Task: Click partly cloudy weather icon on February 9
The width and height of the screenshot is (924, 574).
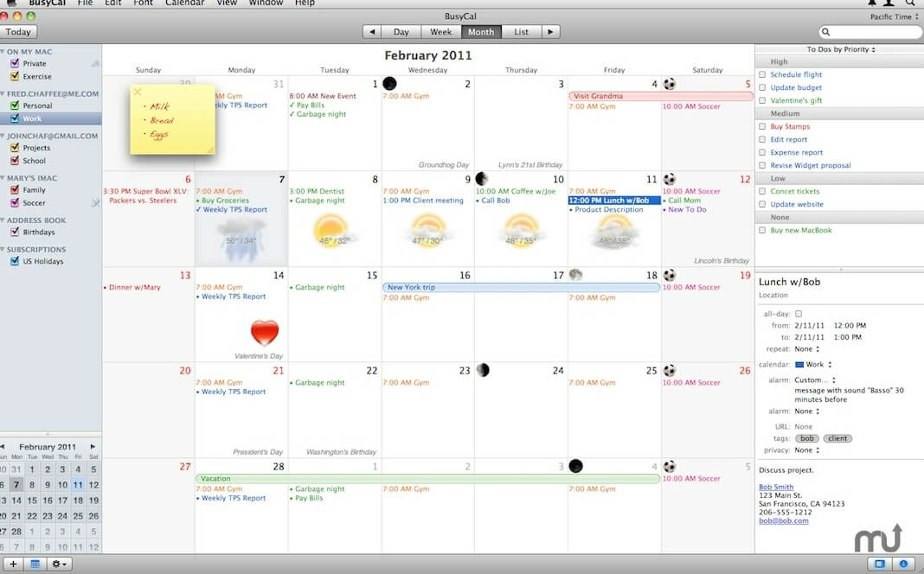Action: (x=427, y=232)
